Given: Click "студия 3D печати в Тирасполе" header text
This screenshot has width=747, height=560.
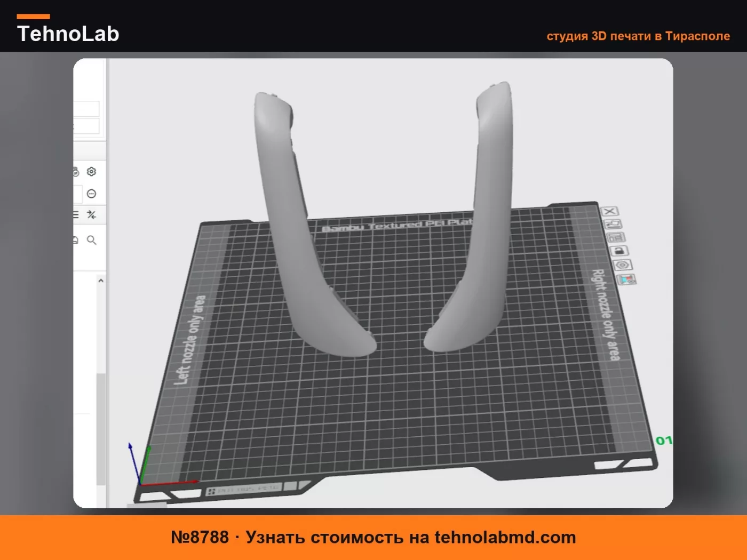Looking at the screenshot, I should pyautogui.click(x=638, y=36).
